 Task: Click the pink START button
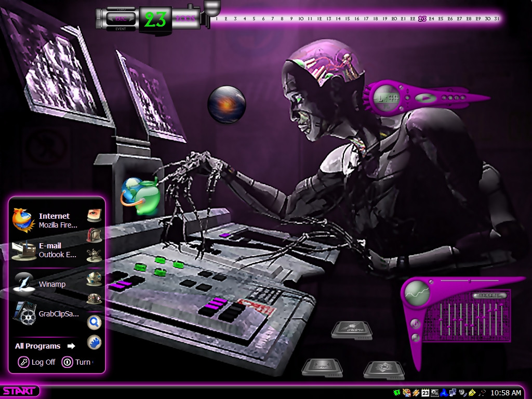(x=20, y=391)
